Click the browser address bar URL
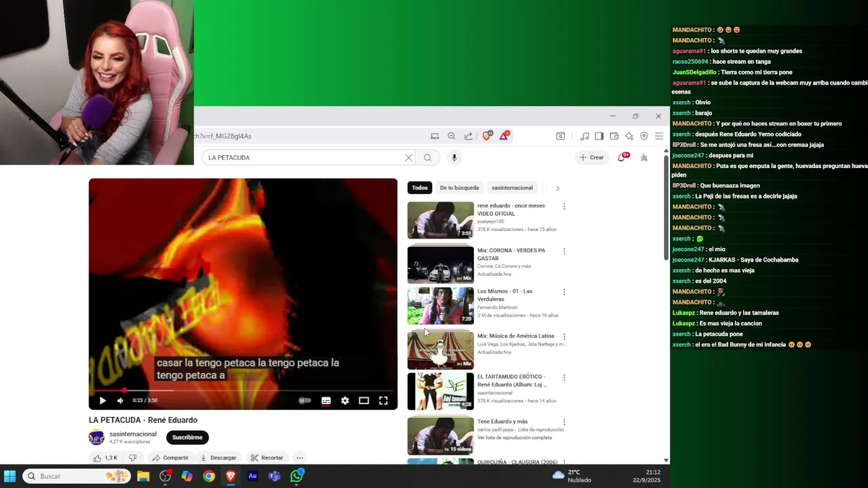 [x=224, y=136]
